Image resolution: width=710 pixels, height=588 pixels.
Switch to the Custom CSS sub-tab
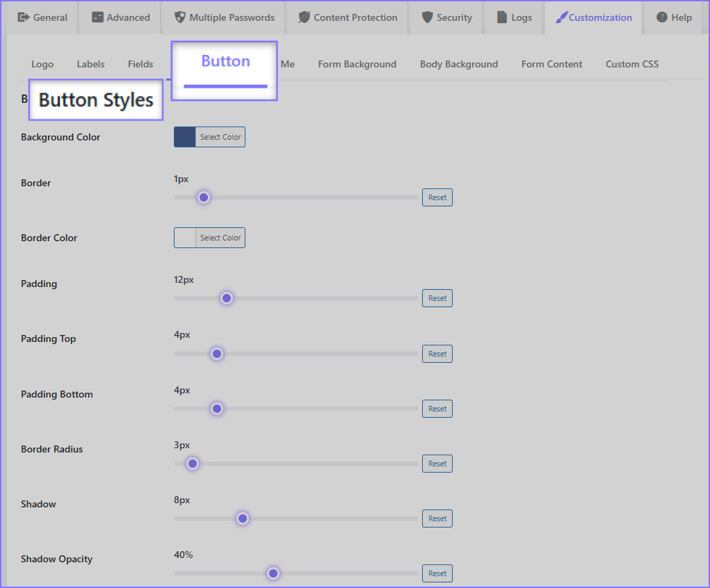click(x=631, y=64)
